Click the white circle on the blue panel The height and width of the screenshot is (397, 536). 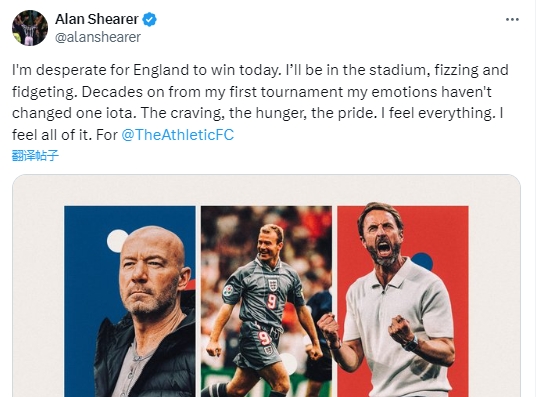click(117, 241)
